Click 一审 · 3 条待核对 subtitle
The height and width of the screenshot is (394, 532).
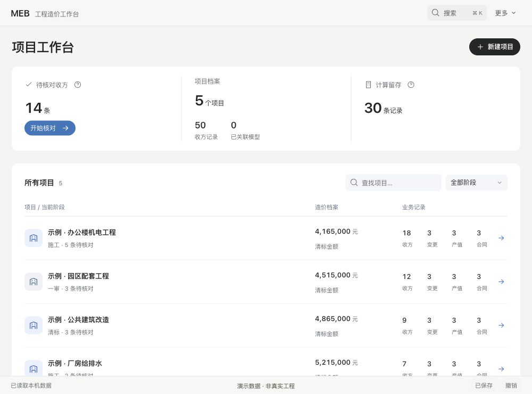click(x=71, y=289)
